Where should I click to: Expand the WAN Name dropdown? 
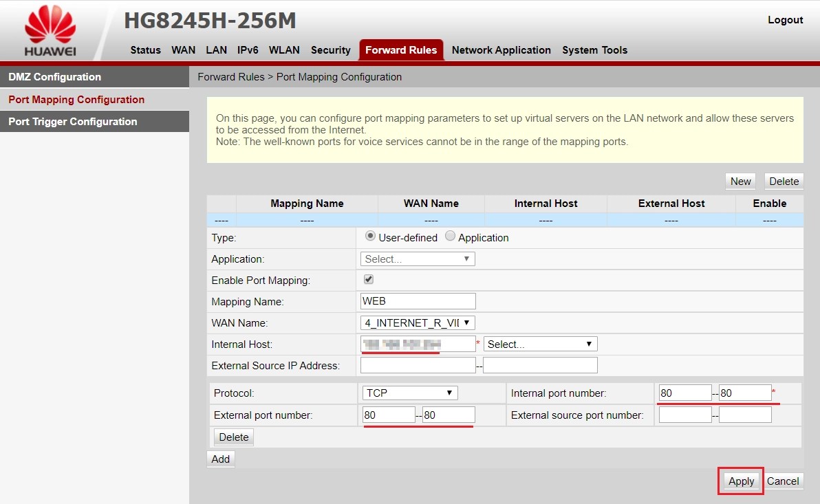coord(417,322)
